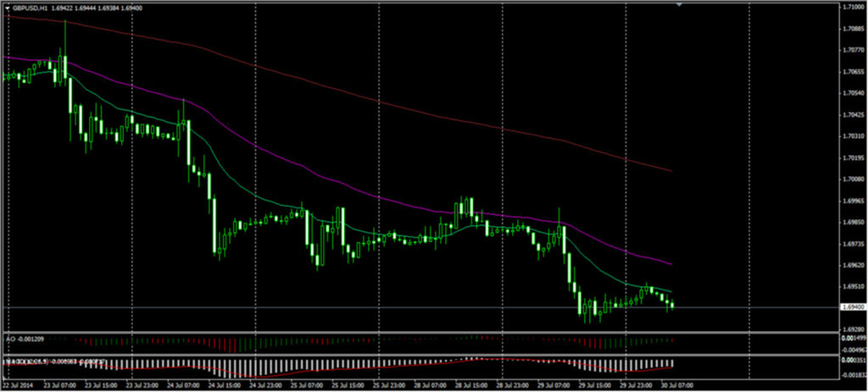
Task: Click the 24 Jul 23:00 time label
Action: pos(264,385)
